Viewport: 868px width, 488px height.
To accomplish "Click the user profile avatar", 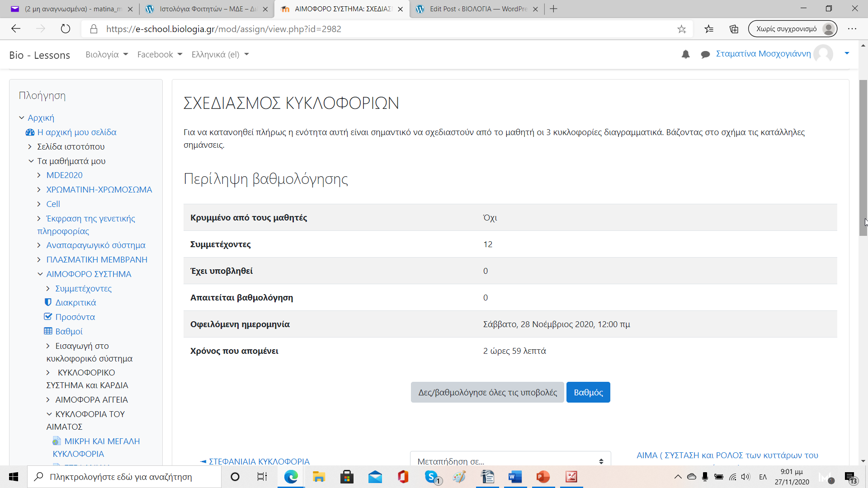I will tap(823, 54).
